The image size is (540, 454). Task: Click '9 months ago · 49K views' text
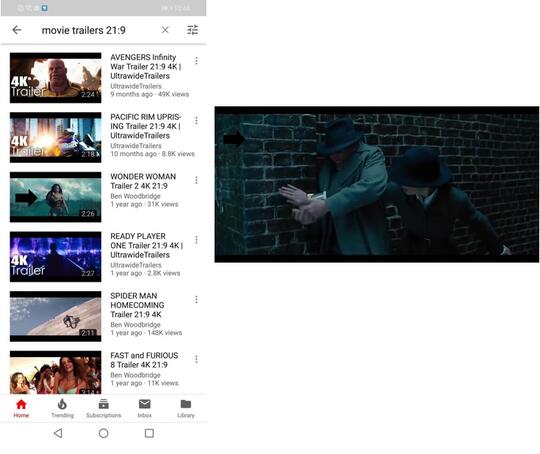point(149,94)
